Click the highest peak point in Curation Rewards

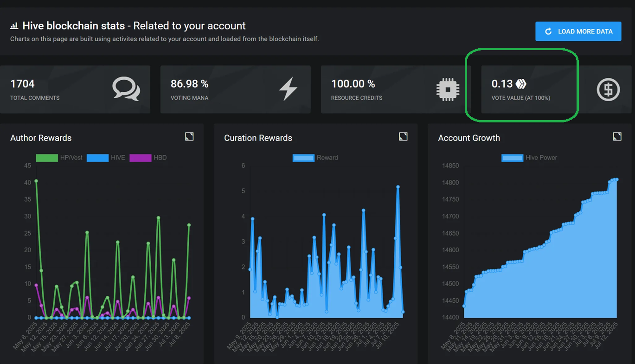tap(398, 187)
